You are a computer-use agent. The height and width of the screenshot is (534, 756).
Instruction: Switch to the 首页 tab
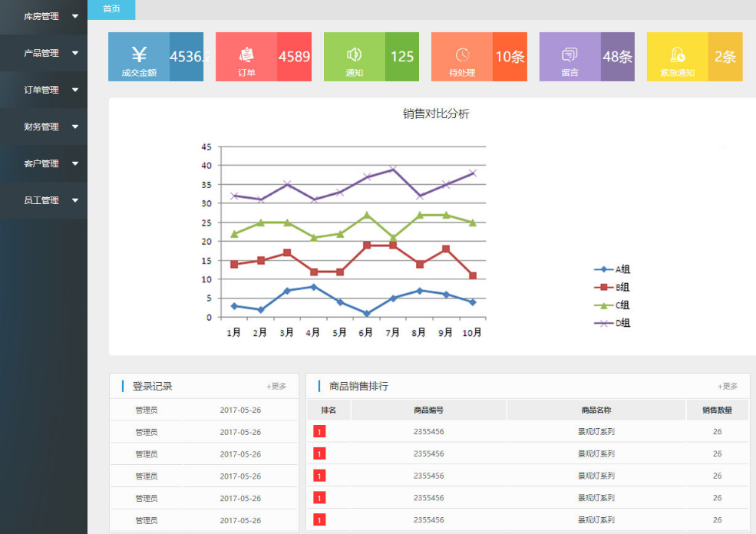tap(111, 9)
